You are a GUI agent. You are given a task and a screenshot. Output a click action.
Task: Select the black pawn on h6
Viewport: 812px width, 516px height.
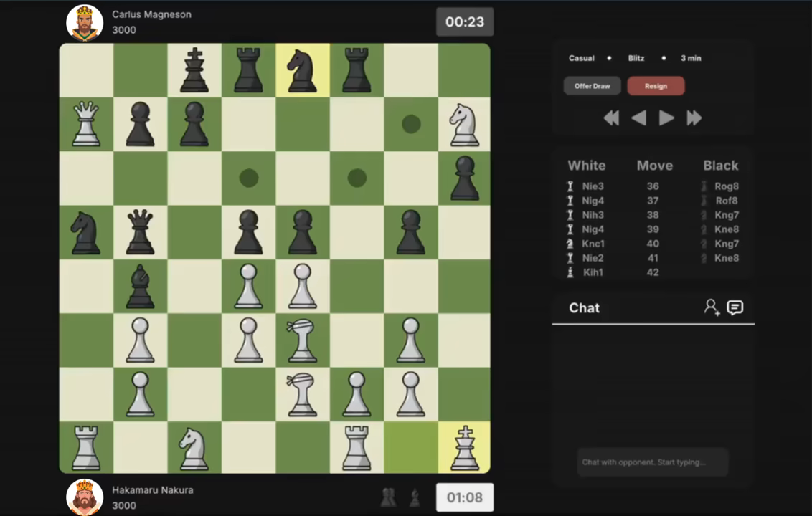pyautogui.click(x=465, y=178)
